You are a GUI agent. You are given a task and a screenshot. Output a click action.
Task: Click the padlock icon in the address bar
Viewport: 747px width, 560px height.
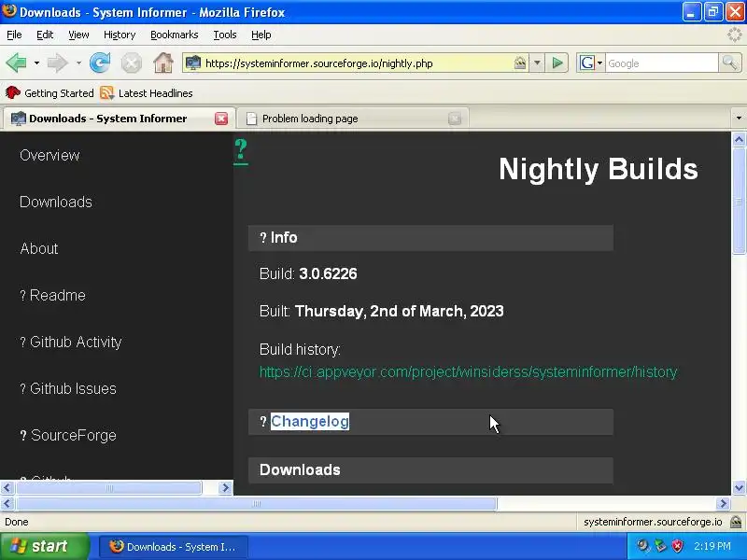coord(520,63)
